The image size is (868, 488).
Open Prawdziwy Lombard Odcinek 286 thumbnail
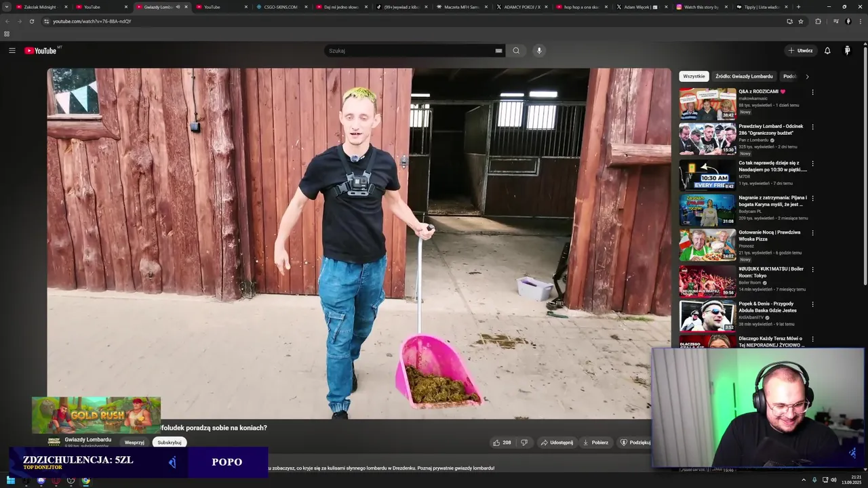707,139
